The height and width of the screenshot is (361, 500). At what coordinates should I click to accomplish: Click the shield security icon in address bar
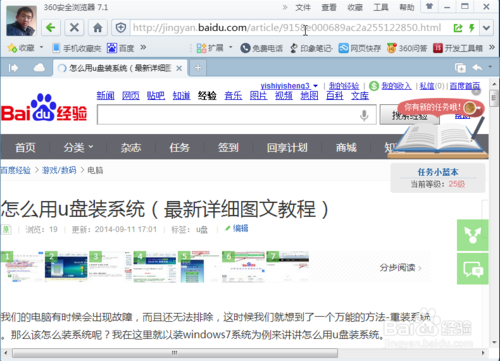click(121, 28)
